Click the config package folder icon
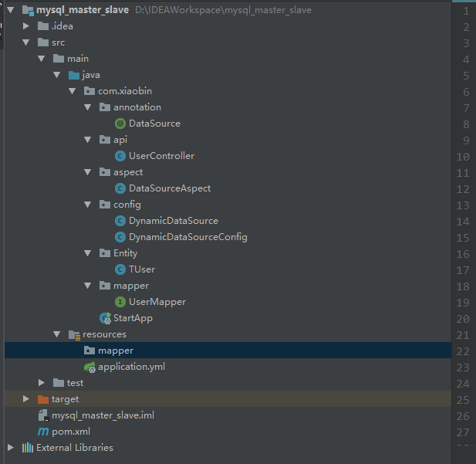The height and width of the screenshot is (464, 476). (x=105, y=205)
